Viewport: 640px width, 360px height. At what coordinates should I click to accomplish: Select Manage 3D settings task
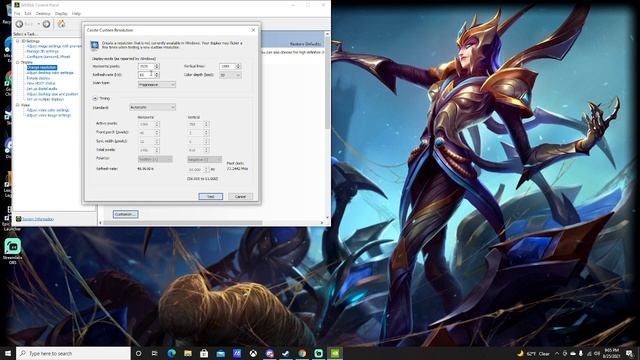42,51
